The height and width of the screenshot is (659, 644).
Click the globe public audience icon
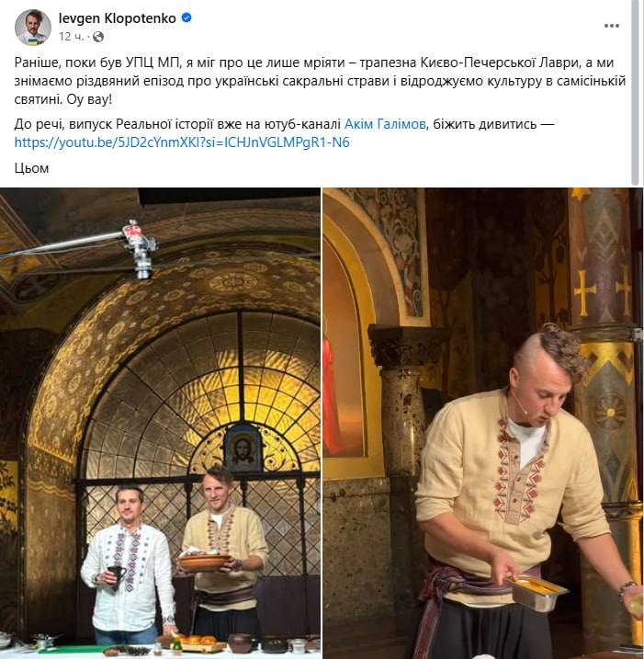(98, 37)
